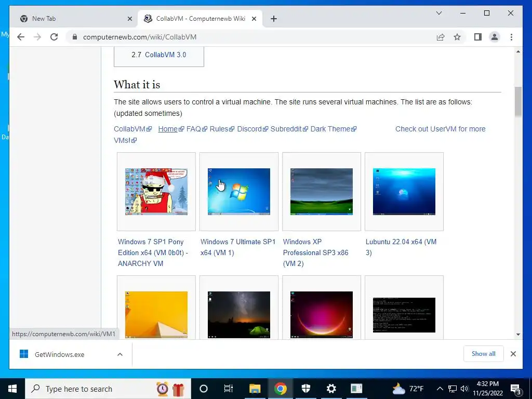Open black terminal VM thumbnail
532x399 pixels.
point(404,315)
